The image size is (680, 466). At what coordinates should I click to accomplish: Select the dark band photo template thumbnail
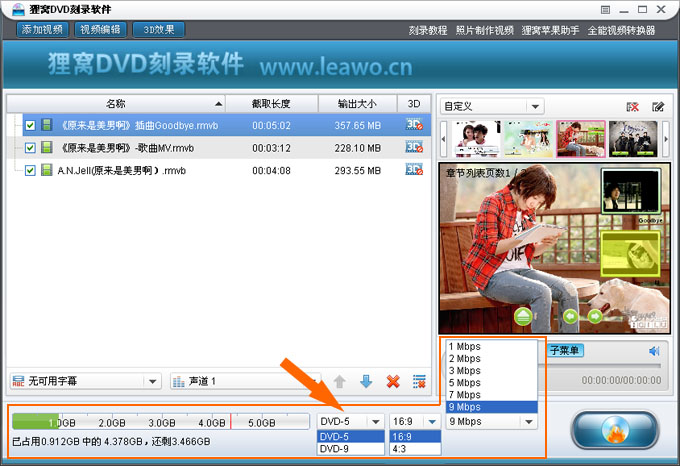coord(634,139)
